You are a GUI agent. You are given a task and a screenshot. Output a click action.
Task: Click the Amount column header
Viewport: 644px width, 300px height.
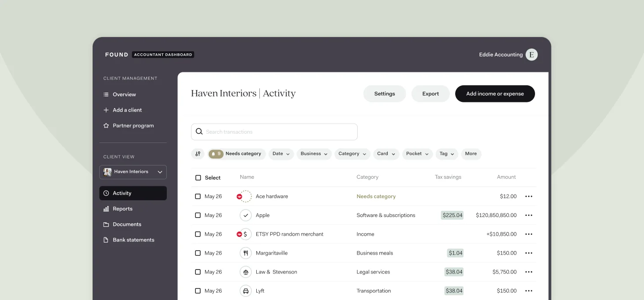coord(506,177)
